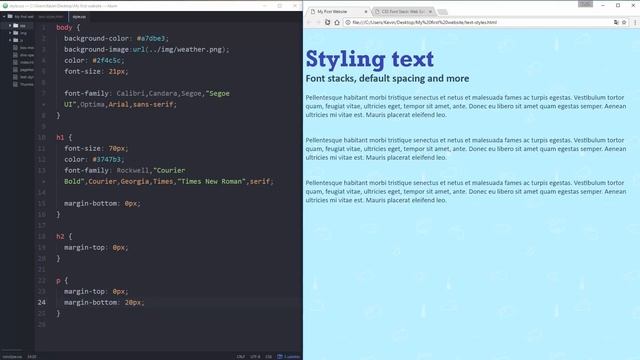Reload the page in the browser
640x360 pixels.
[x=327, y=22]
